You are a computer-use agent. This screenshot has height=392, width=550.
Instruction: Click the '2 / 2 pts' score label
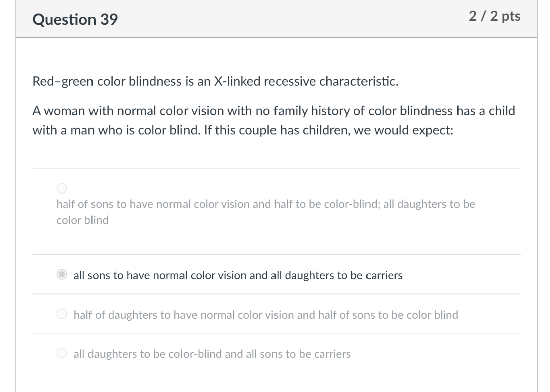click(x=495, y=17)
